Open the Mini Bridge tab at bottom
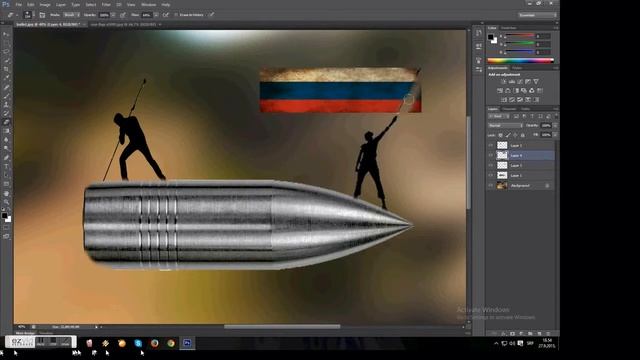 coord(25,333)
